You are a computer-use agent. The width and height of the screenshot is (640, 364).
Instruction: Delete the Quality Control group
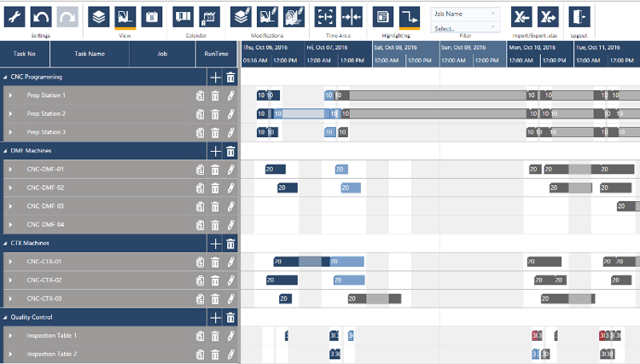click(230, 317)
